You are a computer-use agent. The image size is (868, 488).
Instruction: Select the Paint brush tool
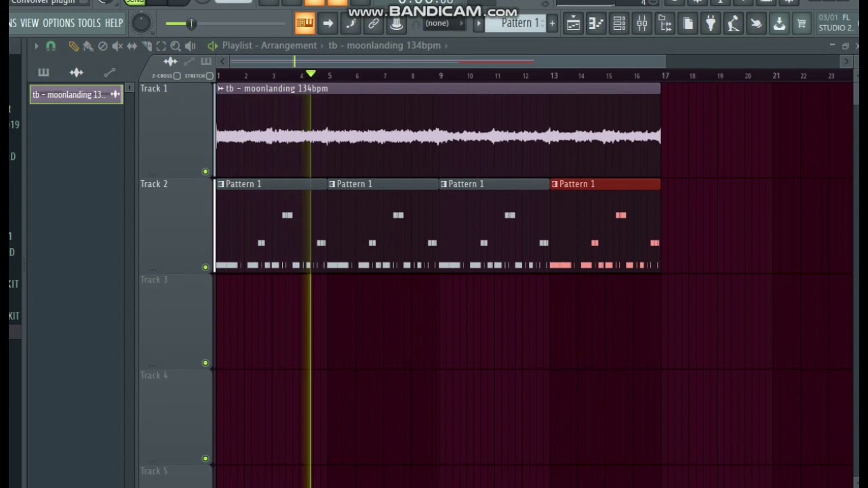pos(88,46)
